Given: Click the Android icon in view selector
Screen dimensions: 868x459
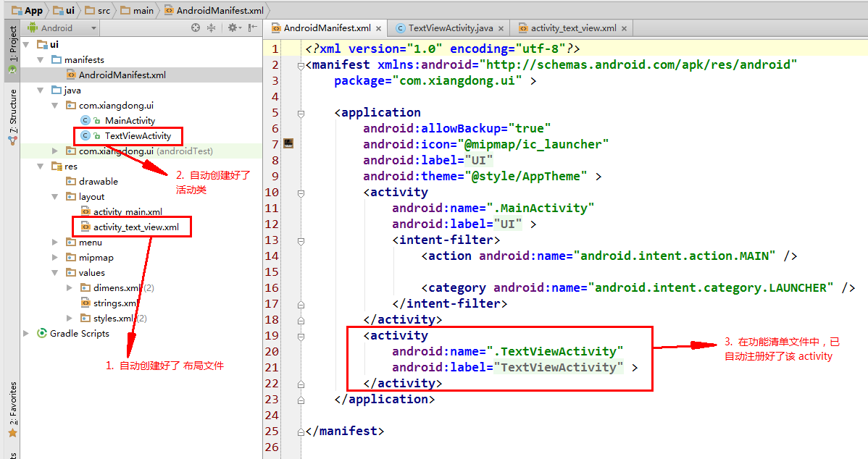Looking at the screenshot, I should click(x=33, y=28).
